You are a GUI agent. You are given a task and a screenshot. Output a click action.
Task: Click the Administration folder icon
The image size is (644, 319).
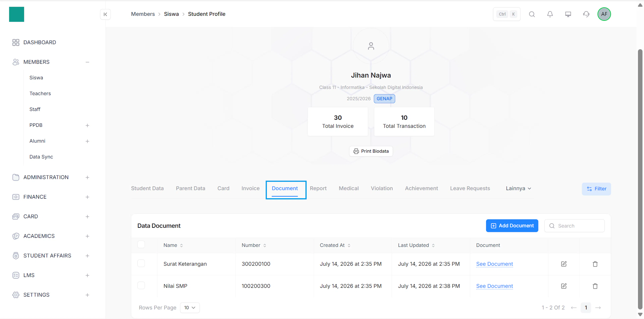(x=16, y=177)
